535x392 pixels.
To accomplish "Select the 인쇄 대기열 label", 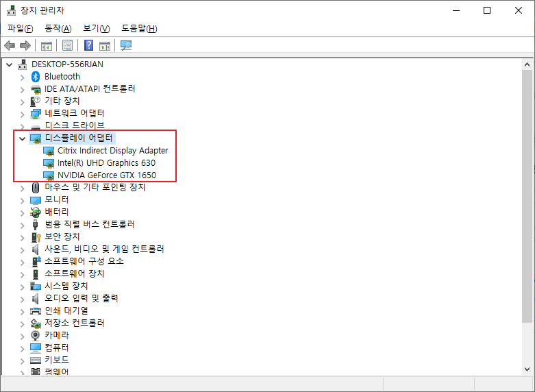I will pyautogui.click(x=66, y=310).
